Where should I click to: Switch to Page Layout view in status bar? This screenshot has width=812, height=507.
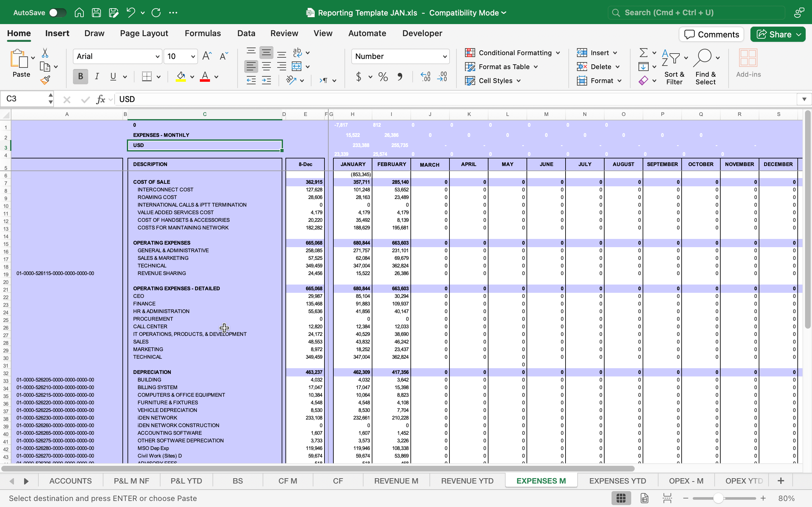[x=644, y=498]
